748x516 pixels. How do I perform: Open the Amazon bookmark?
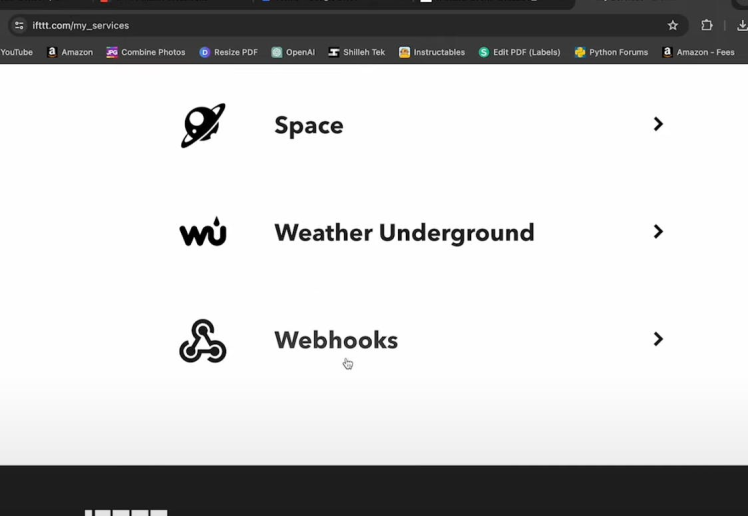click(70, 52)
